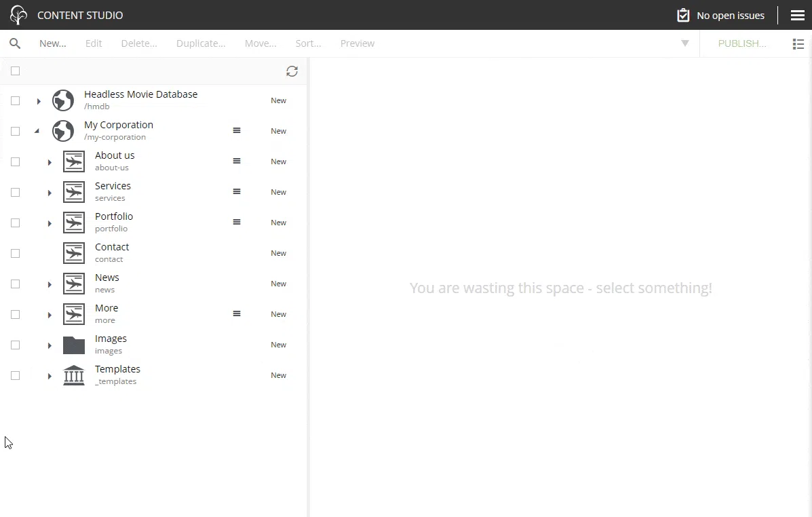The width and height of the screenshot is (812, 517).
Task: Select the My Corporation title text
Action: (x=119, y=125)
